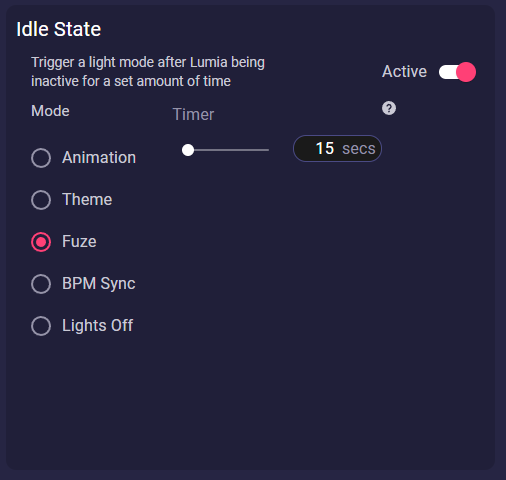506x480 pixels.
Task: Click the far end of Timer slider track
Action: pos(267,150)
